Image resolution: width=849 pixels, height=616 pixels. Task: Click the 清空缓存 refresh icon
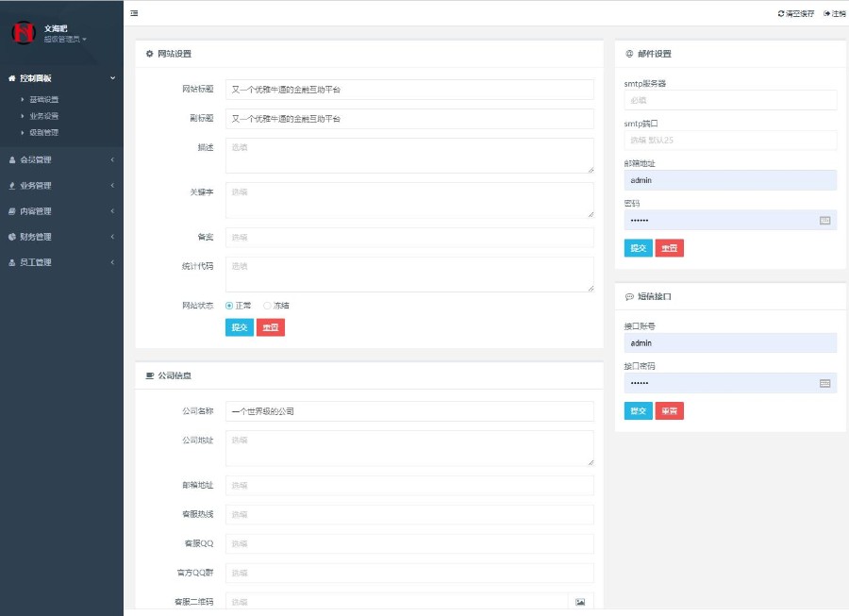pos(780,13)
